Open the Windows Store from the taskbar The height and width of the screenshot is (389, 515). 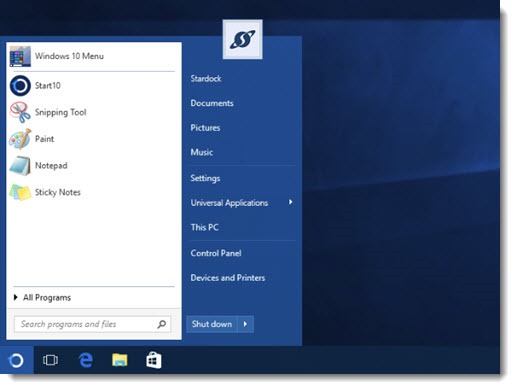(154, 360)
